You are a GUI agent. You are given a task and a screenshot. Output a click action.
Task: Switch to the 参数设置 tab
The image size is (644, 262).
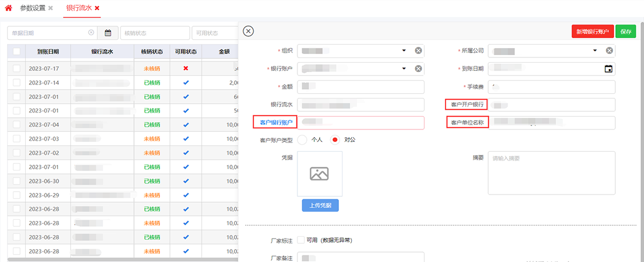coord(32,8)
